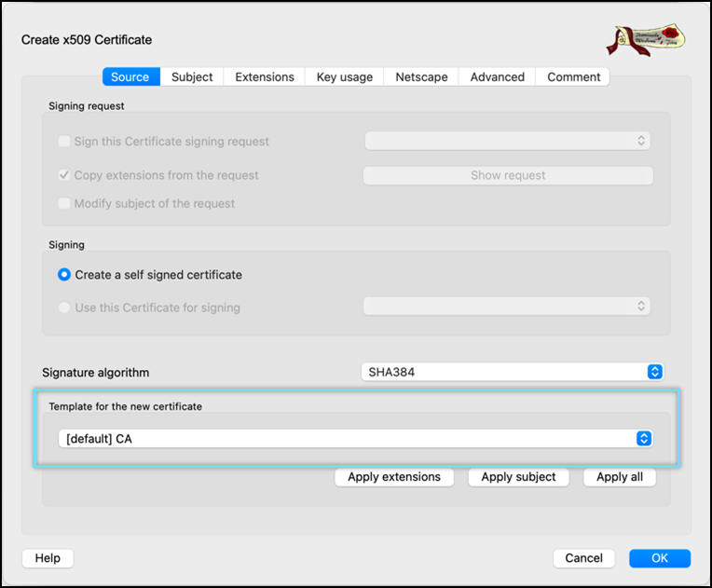
Task: Open the SHA384 signature algorithm dropdown
Action: pos(512,372)
